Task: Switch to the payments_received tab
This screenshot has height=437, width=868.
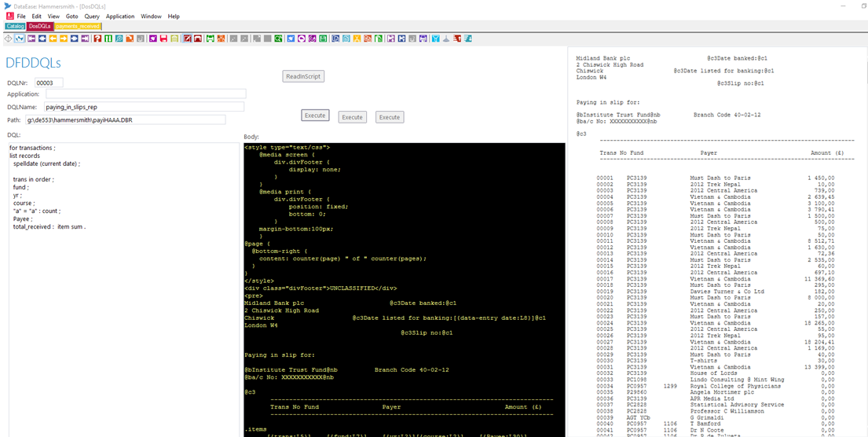Action: tap(78, 25)
